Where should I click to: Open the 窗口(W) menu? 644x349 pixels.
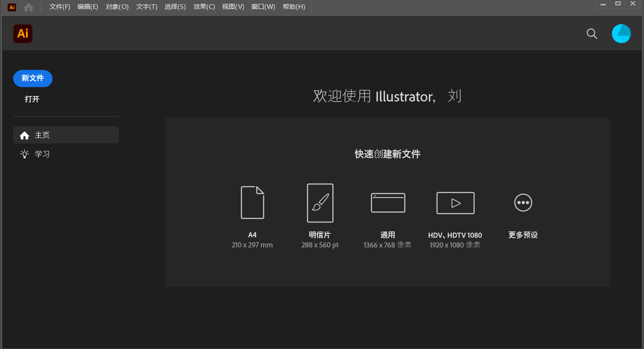point(263,7)
